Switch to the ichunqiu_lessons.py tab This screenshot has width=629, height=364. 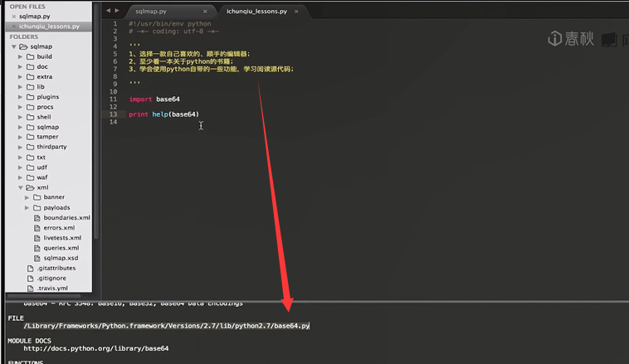[256, 12]
